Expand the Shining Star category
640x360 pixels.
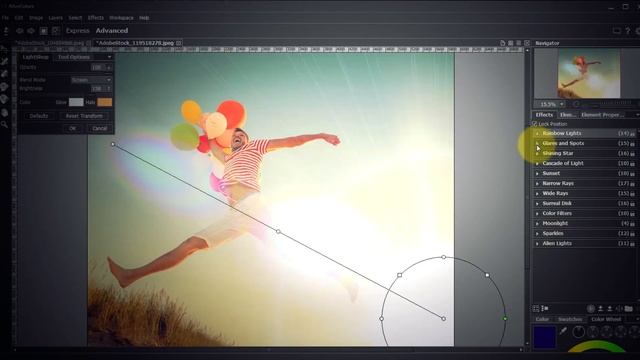(x=537, y=153)
